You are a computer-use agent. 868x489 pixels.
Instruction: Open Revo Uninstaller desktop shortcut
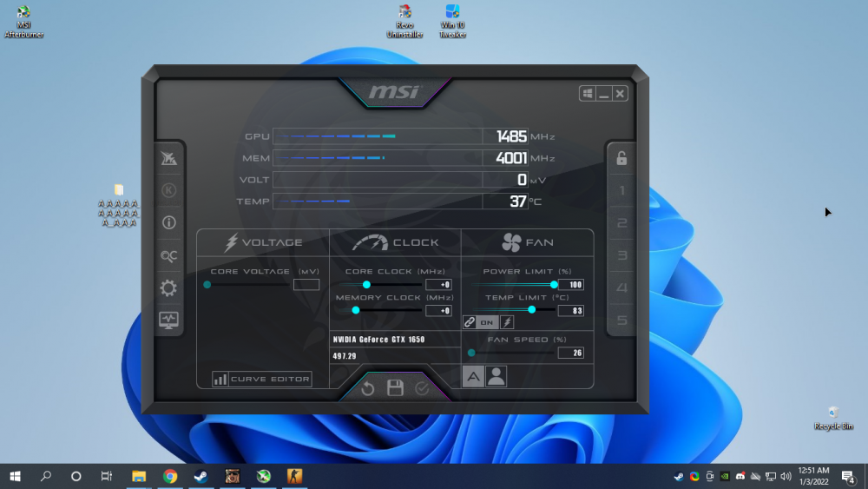point(404,22)
